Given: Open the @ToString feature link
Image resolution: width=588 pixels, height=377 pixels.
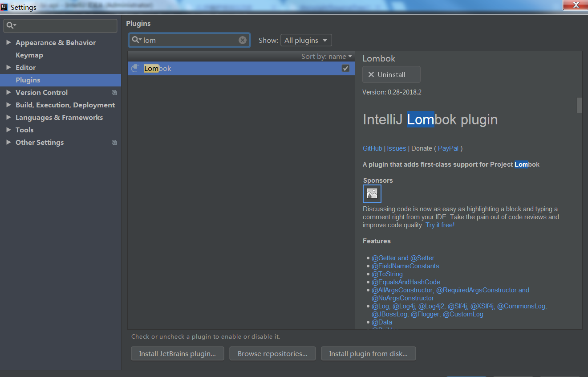Looking at the screenshot, I should [x=387, y=274].
